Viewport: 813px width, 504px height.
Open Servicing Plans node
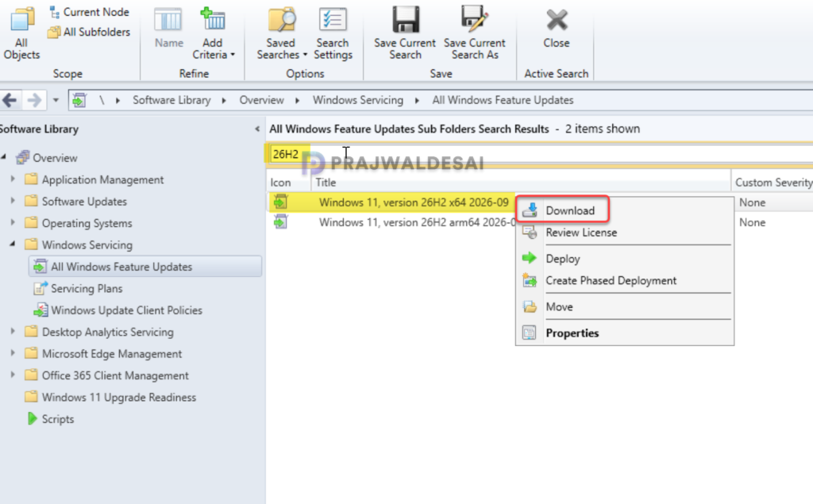click(x=87, y=288)
